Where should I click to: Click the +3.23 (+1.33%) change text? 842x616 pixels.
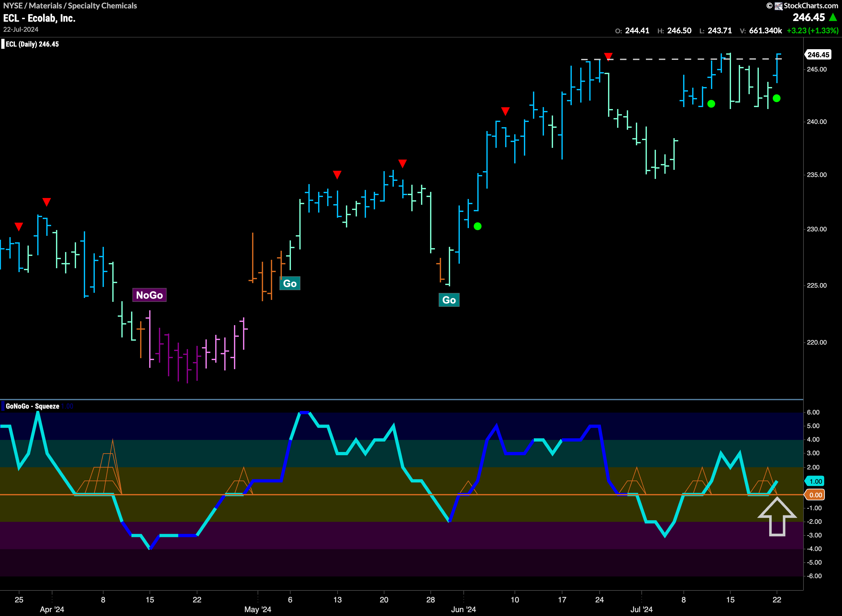tap(813, 31)
